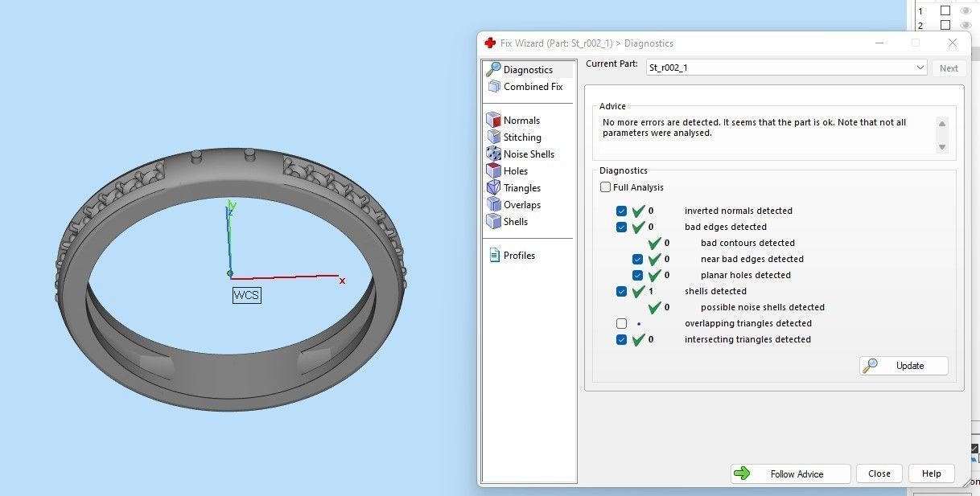Click the Overlaps cube icon
The image size is (980, 496).
pyautogui.click(x=494, y=205)
